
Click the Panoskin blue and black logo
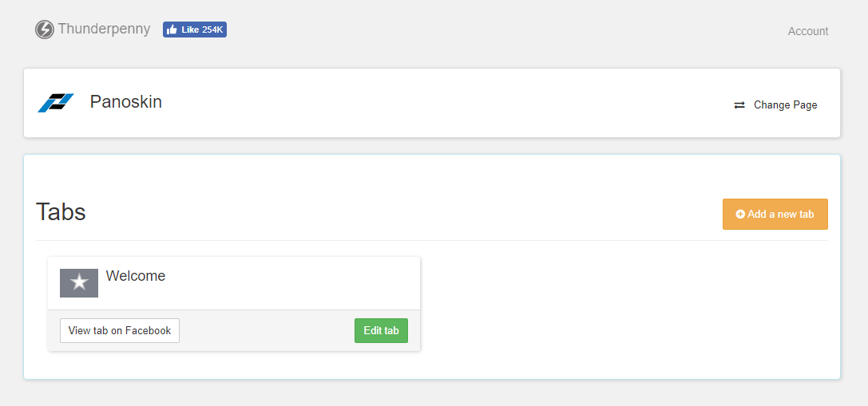[56, 103]
